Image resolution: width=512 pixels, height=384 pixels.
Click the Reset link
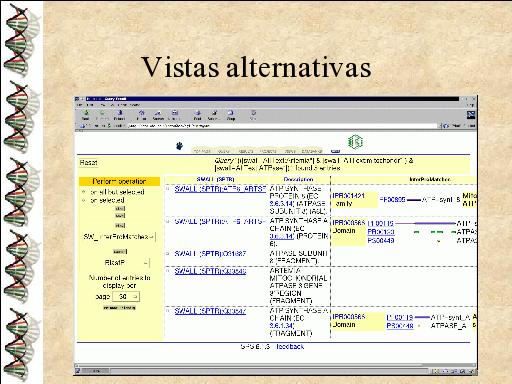click(x=88, y=163)
